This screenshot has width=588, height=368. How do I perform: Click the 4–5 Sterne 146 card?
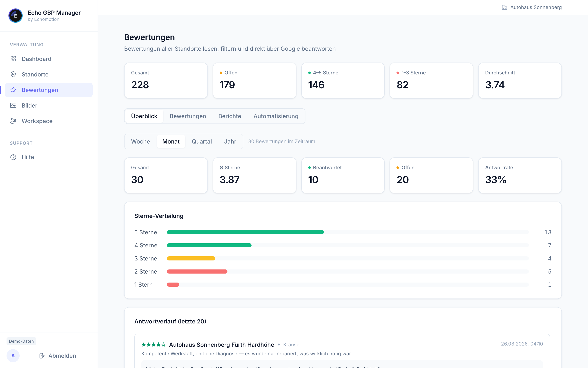(x=343, y=81)
